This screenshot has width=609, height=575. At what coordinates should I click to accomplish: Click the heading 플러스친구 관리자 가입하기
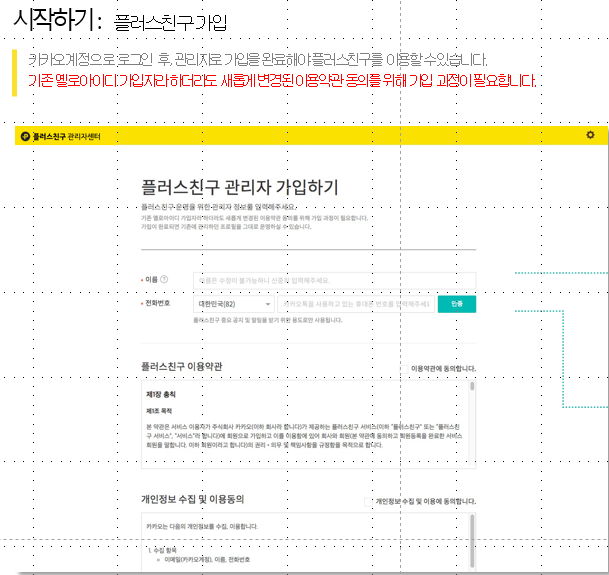[240, 187]
